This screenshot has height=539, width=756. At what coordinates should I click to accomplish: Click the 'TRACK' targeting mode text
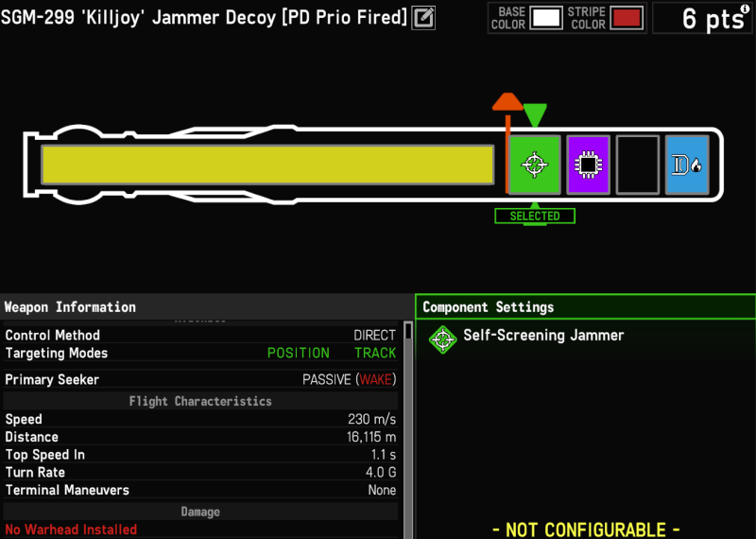(x=375, y=354)
